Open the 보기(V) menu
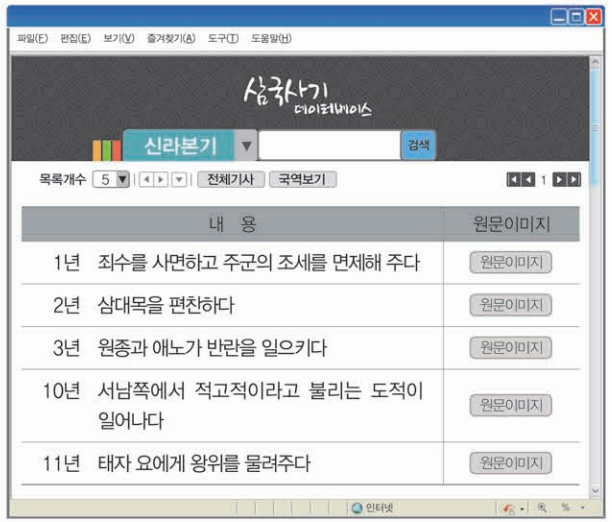Viewport: 612px width, 522px height. pyautogui.click(x=119, y=38)
